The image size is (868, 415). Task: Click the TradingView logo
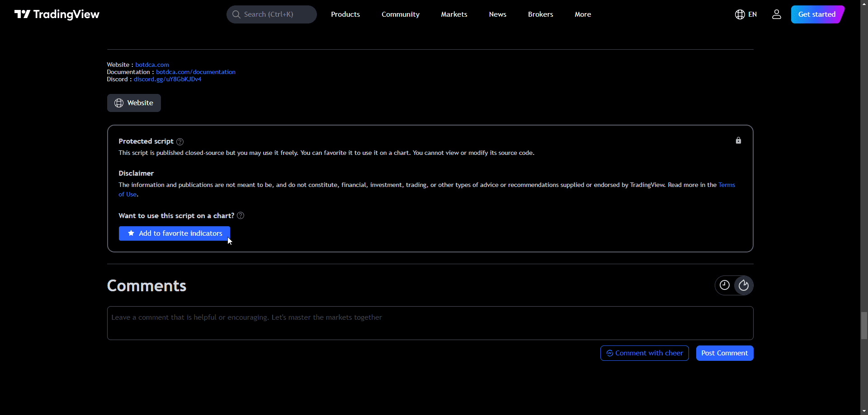[x=57, y=14]
